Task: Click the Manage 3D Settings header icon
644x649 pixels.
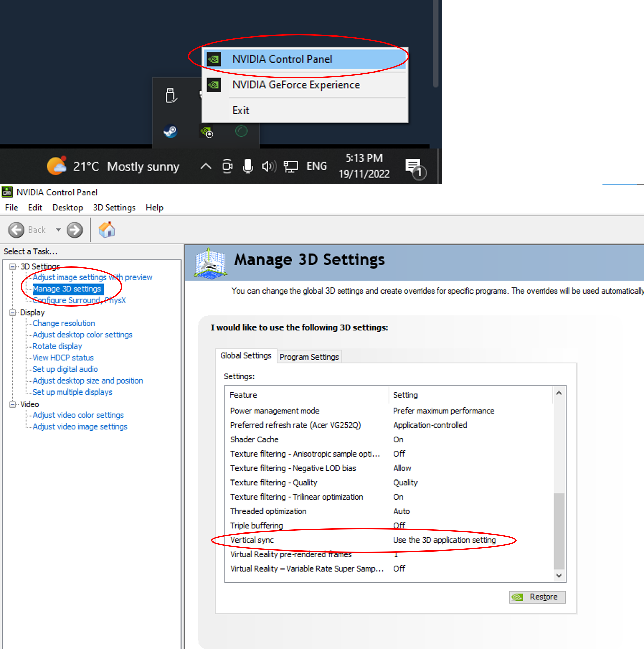Action: 211,263
